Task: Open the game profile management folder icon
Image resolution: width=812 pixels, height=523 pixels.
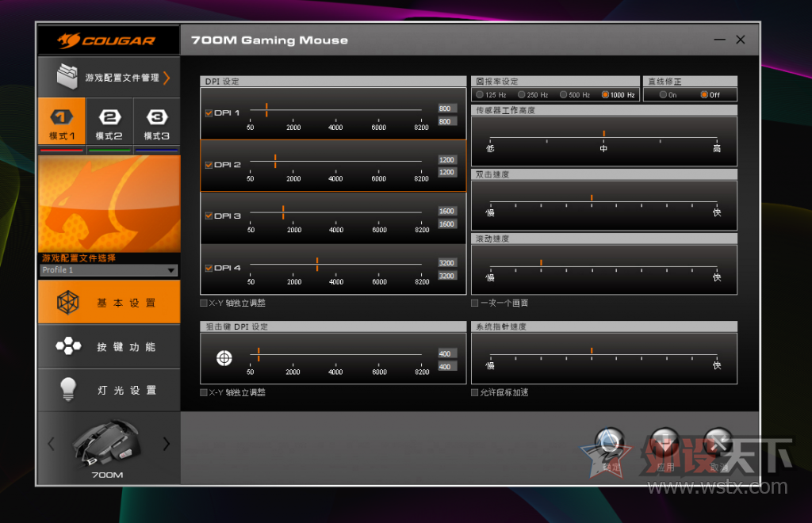Action: (x=67, y=77)
